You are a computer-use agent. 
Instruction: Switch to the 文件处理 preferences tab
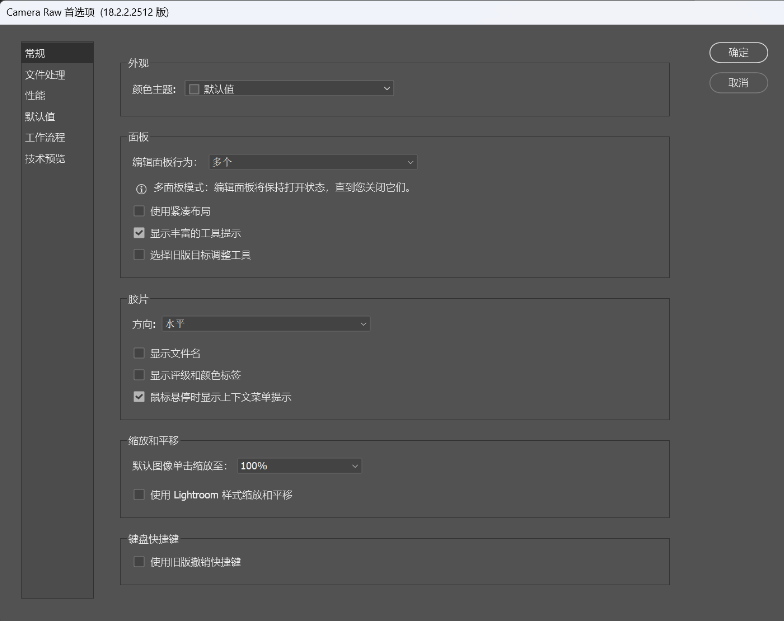(45, 75)
